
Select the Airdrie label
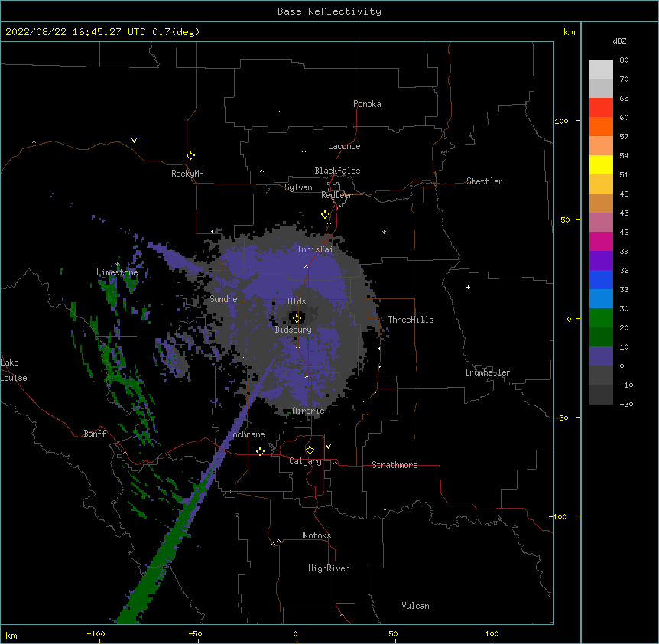pyautogui.click(x=309, y=411)
